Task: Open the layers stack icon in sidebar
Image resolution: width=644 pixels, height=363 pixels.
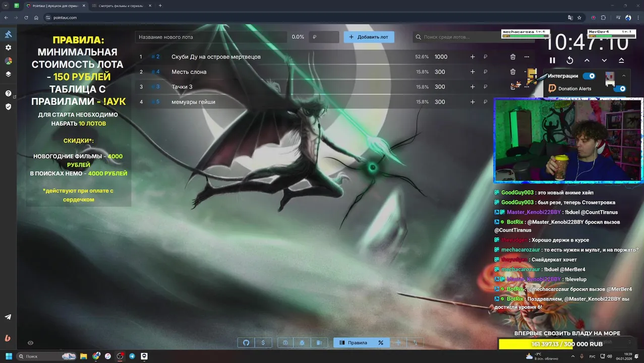Action: [8, 74]
